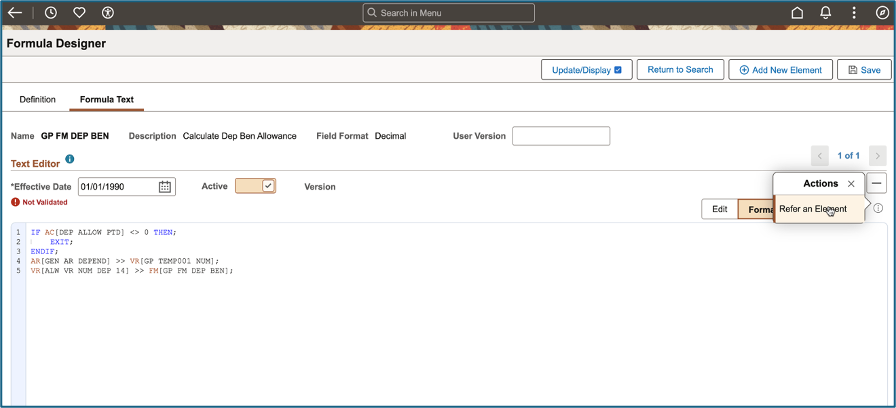This screenshot has height=408, width=896.
Task: Open the Favorites heart icon
Action: (x=79, y=13)
